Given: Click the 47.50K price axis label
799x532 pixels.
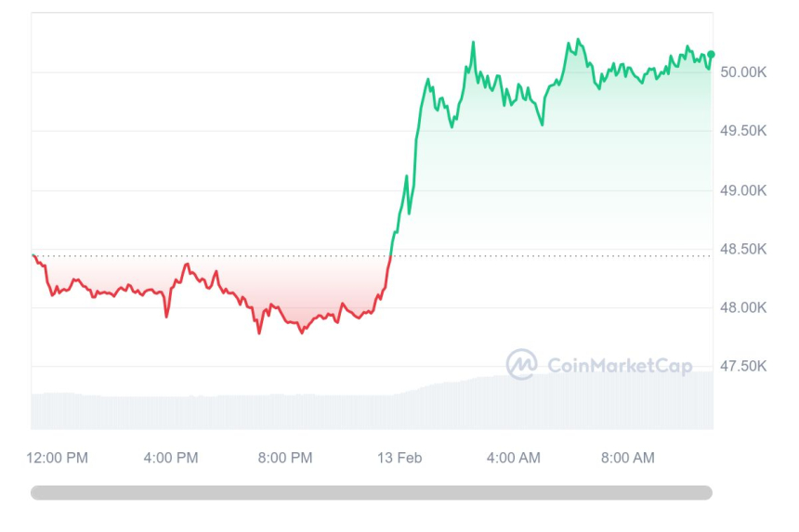Looking at the screenshot, I should pyautogui.click(x=743, y=366).
